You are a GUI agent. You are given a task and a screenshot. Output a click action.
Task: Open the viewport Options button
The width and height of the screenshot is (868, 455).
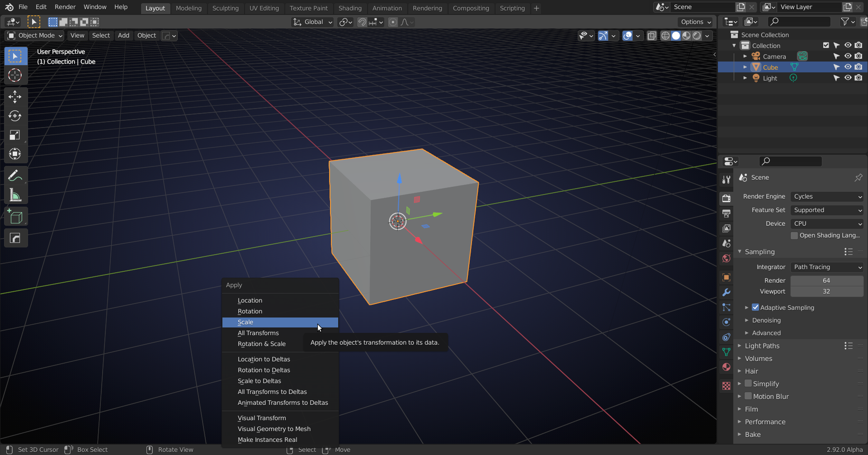coord(695,22)
